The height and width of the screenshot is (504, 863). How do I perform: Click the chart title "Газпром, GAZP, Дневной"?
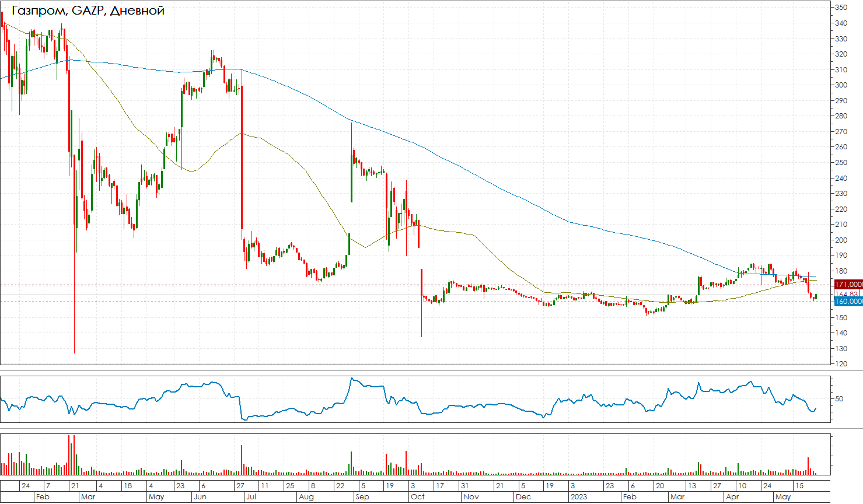[x=88, y=10]
